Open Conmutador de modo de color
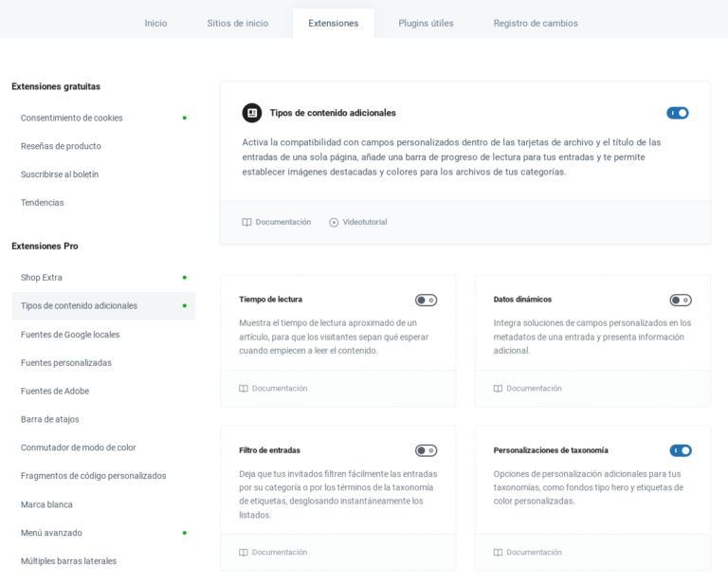Viewport: 728px width, 585px height. (103, 448)
